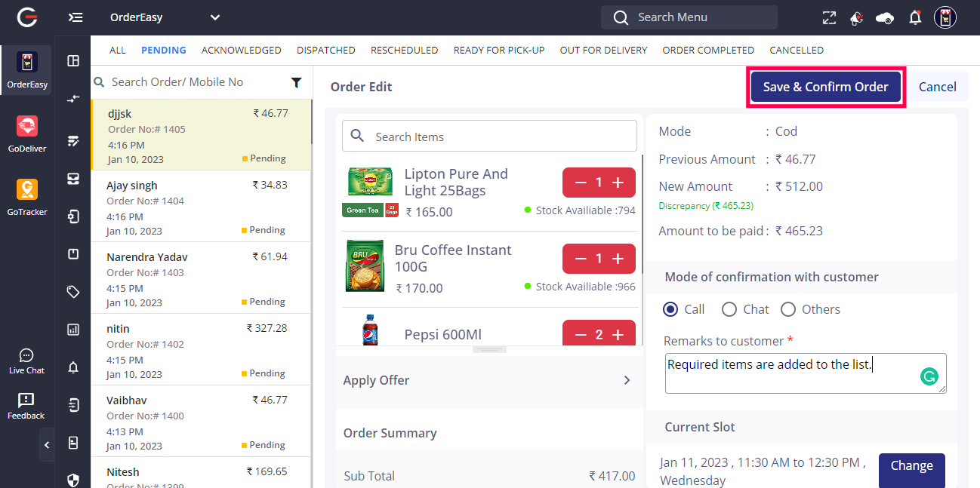This screenshot has width=980, height=488.
Task: Select the Call confirmation mode
Action: (670, 309)
